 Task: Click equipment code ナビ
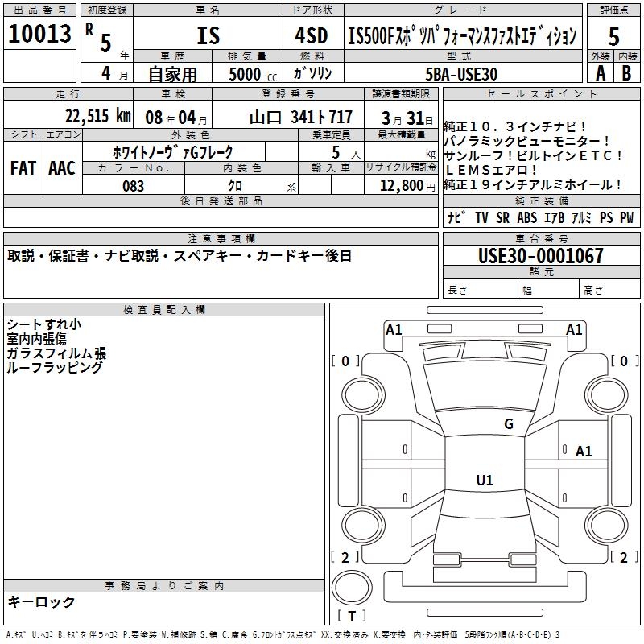tap(456, 217)
